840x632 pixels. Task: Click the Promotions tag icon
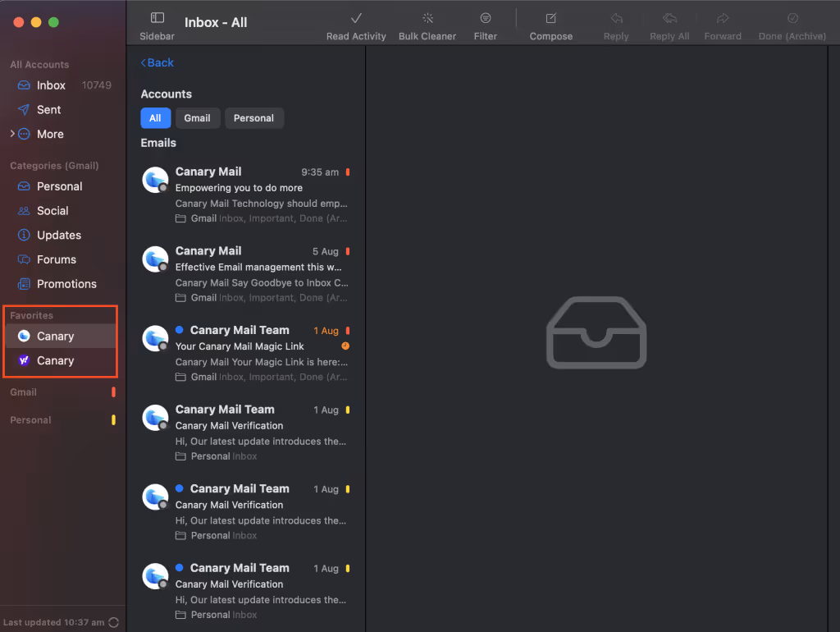24,283
